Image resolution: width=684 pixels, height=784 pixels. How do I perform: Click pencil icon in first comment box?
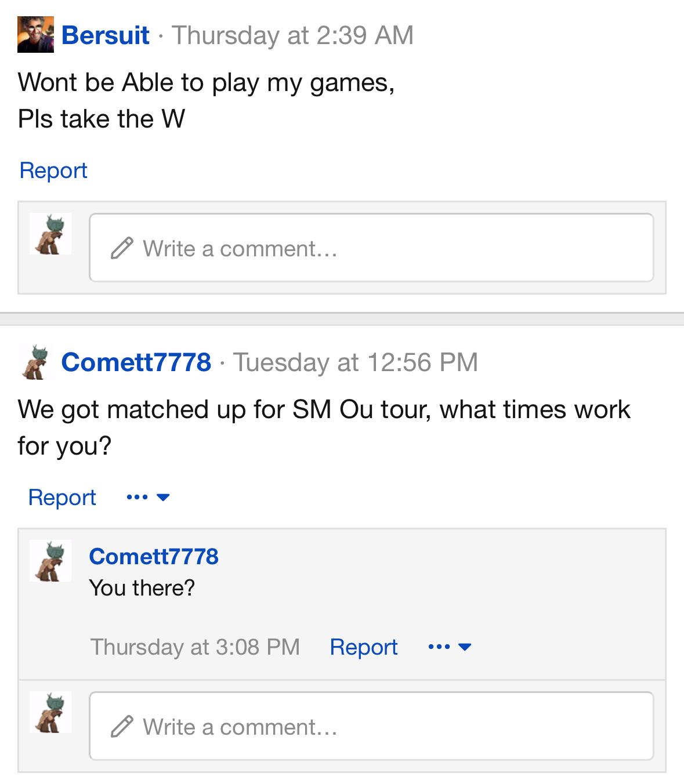point(122,248)
